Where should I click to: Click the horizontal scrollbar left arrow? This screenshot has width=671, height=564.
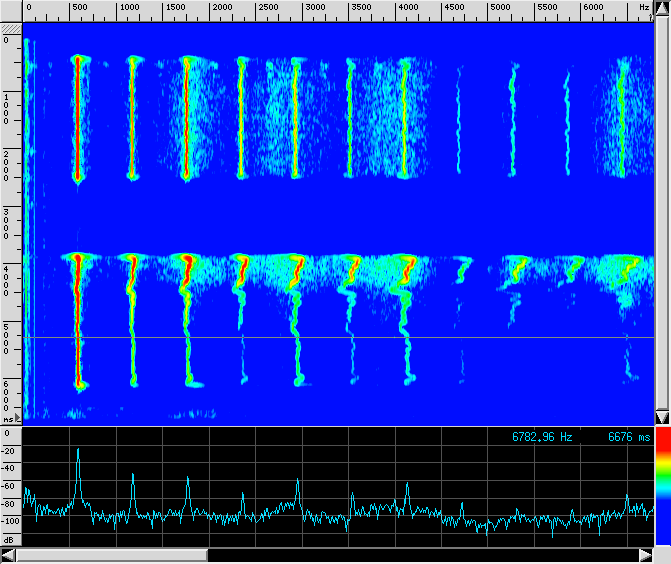(x=8, y=555)
